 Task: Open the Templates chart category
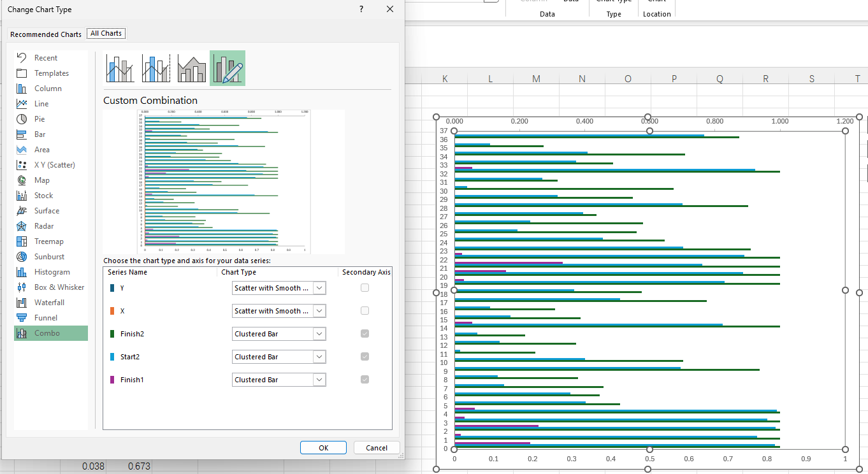point(51,73)
